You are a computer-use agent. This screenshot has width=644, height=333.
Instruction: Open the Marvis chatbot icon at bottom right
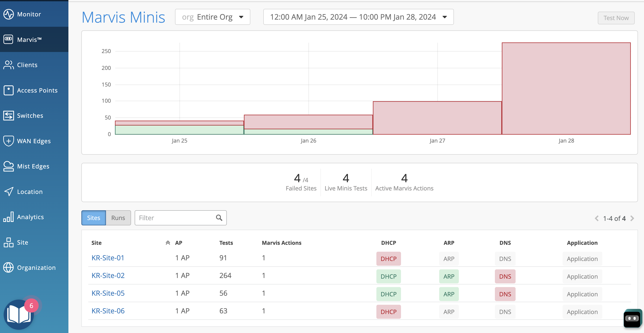click(632, 318)
